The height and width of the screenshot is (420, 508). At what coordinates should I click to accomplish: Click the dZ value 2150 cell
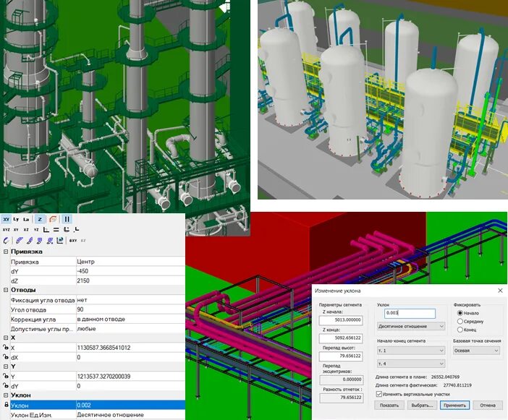click(130, 280)
